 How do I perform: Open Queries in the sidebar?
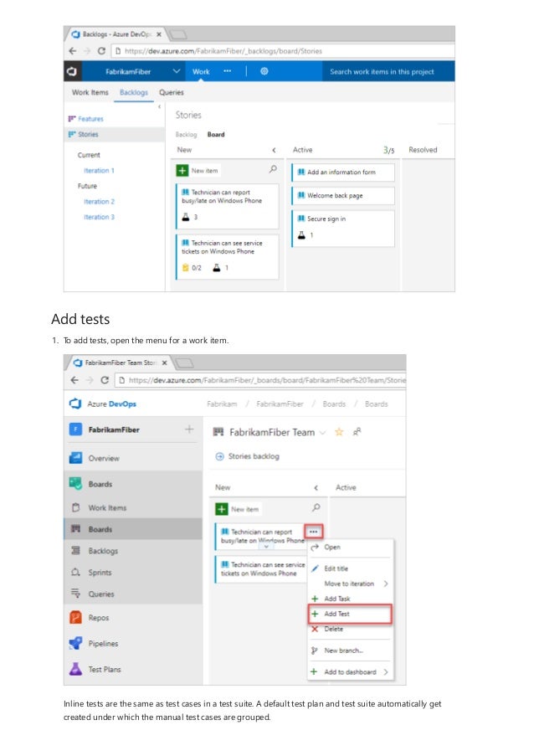click(x=133, y=594)
